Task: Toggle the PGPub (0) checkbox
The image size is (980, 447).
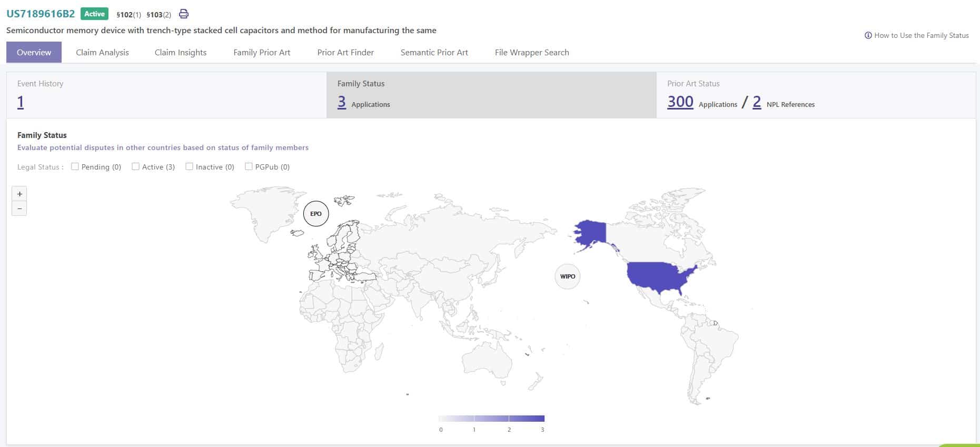Action: 249,166
